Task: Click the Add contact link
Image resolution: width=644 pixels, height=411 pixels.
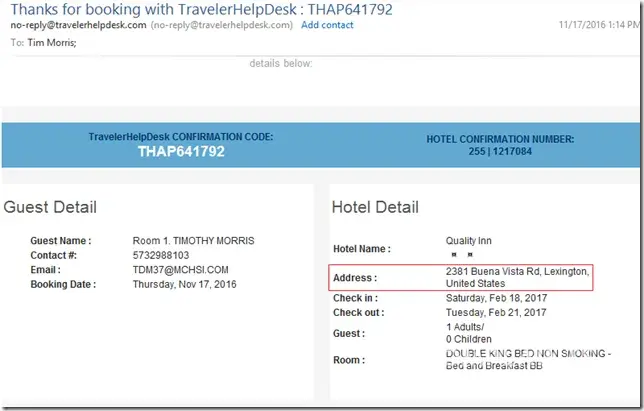Action: pyautogui.click(x=327, y=25)
